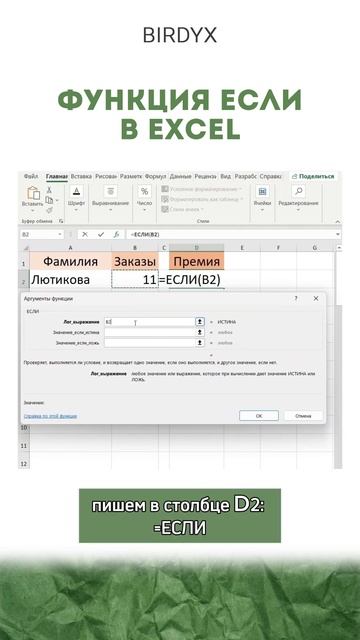Expand the copy options dropdown arrow
The width and height of the screenshot is (360, 640).
56,200
